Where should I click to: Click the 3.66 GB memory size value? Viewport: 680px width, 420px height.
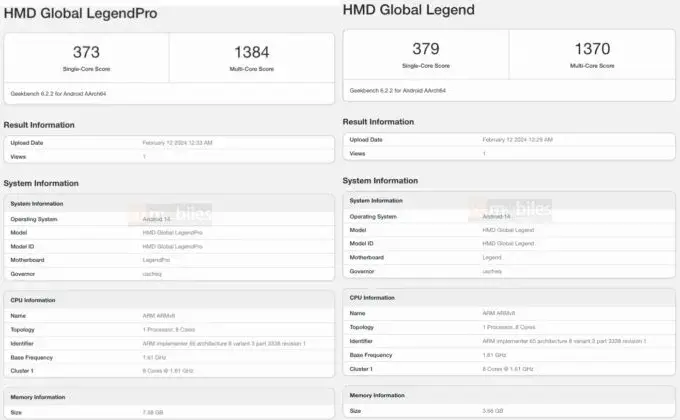pos(492,409)
